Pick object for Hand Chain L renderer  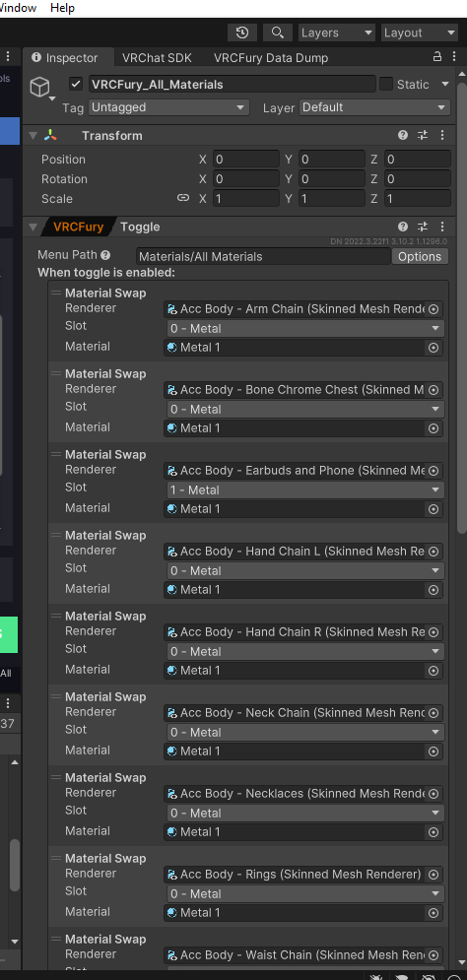click(x=434, y=552)
